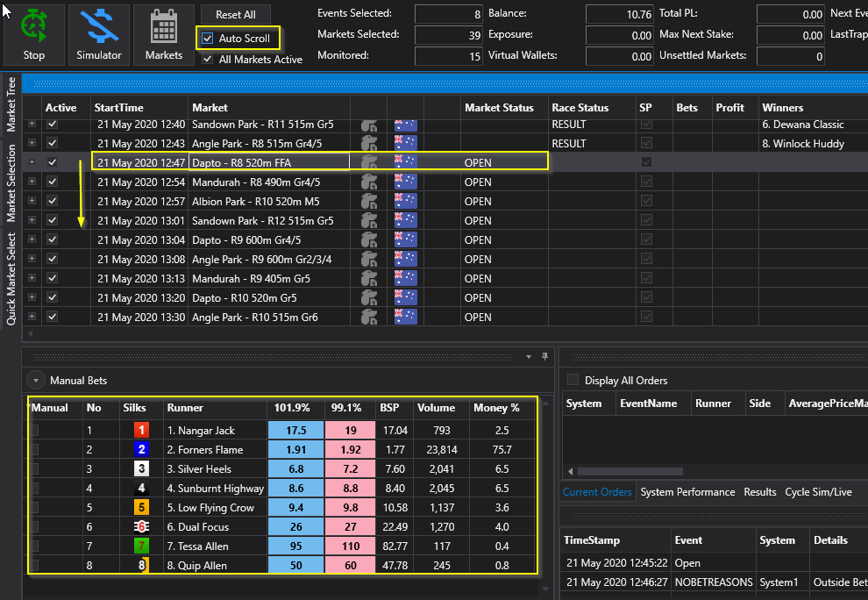Click greyhound icon in Dapto R8 row
The height and width of the screenshot is (600, 868).
click(x=368, y=162)
